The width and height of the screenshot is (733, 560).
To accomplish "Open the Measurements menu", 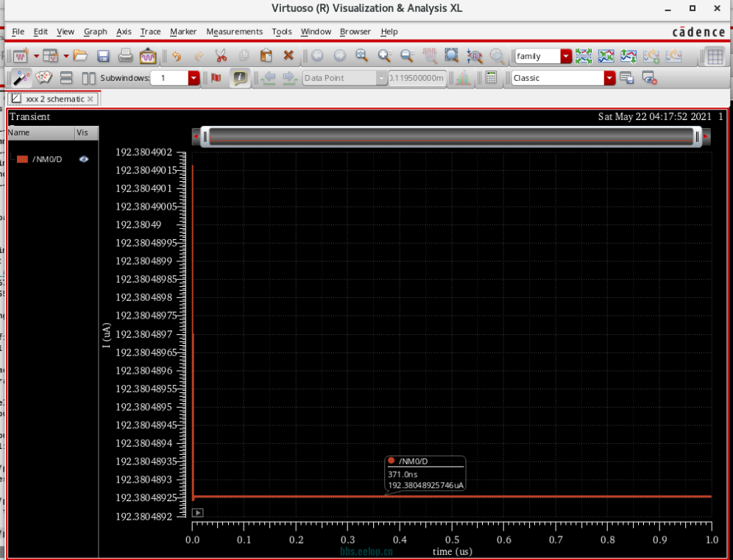I will coord(235,32).
